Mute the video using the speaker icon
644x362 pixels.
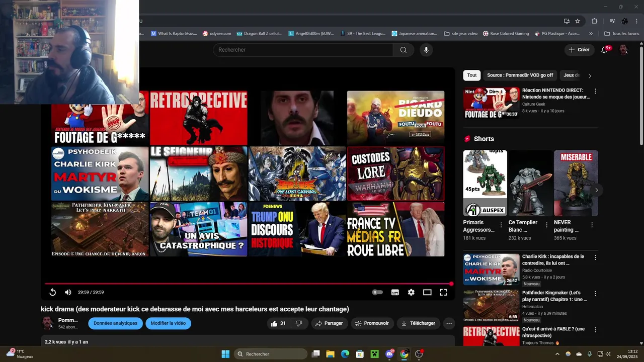68,292
